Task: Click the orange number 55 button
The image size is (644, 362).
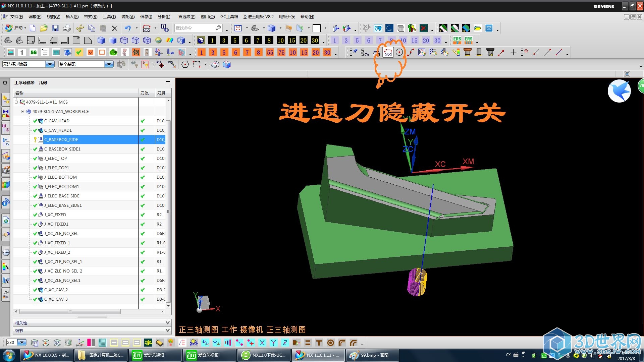Action: tap(270, 53)
